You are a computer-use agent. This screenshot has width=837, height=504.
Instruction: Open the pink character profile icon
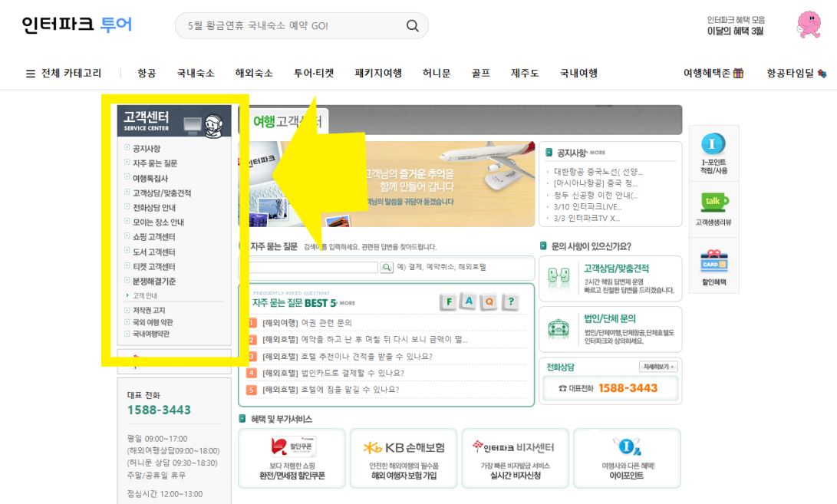tap(809, 25)
